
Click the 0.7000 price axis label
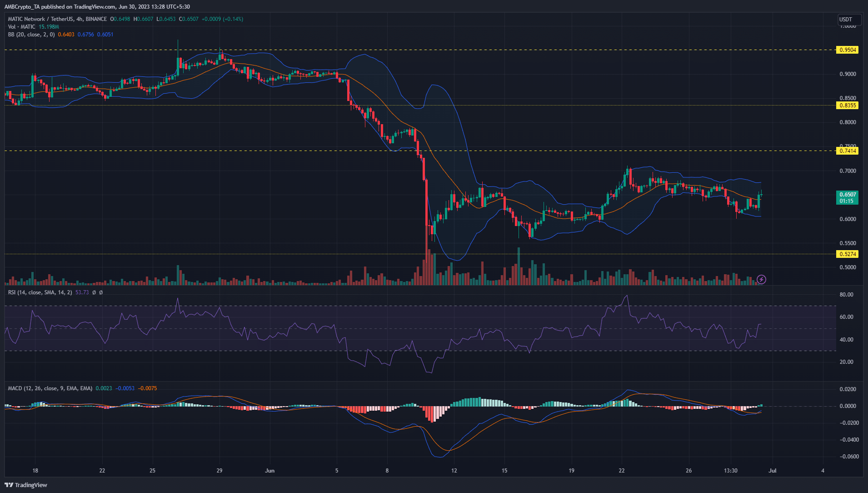click(848, 171)
